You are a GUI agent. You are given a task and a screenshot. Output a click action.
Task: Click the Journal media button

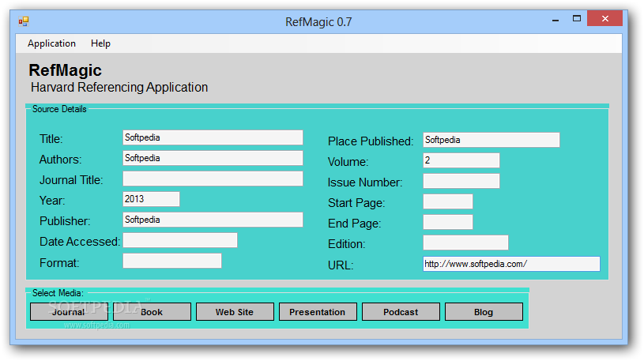pyautogui.click(x=69, y=312)
